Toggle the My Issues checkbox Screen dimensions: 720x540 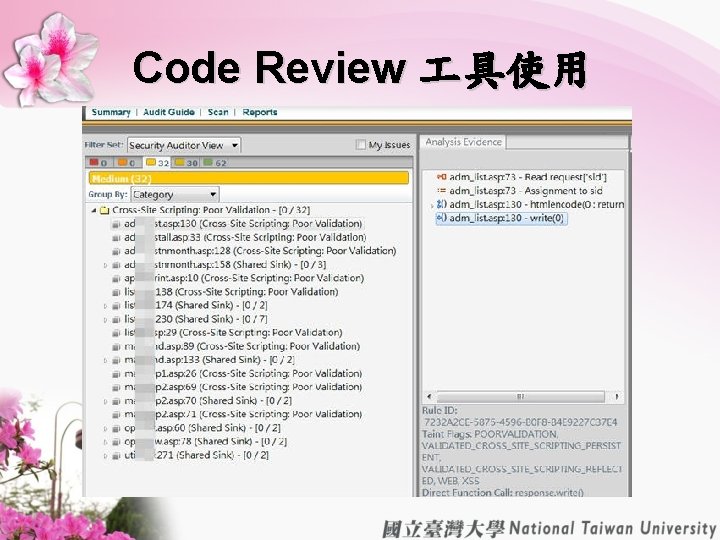360,145
